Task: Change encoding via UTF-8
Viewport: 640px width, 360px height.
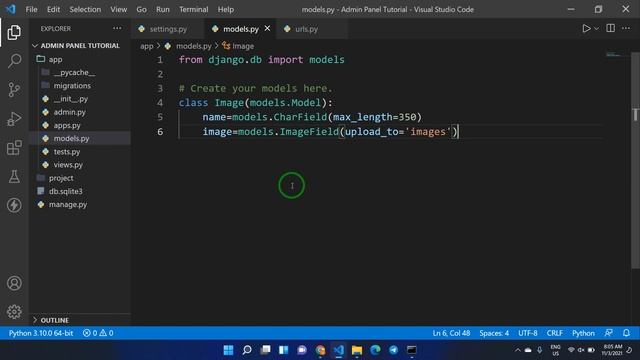Action: [x=528, y=333]
